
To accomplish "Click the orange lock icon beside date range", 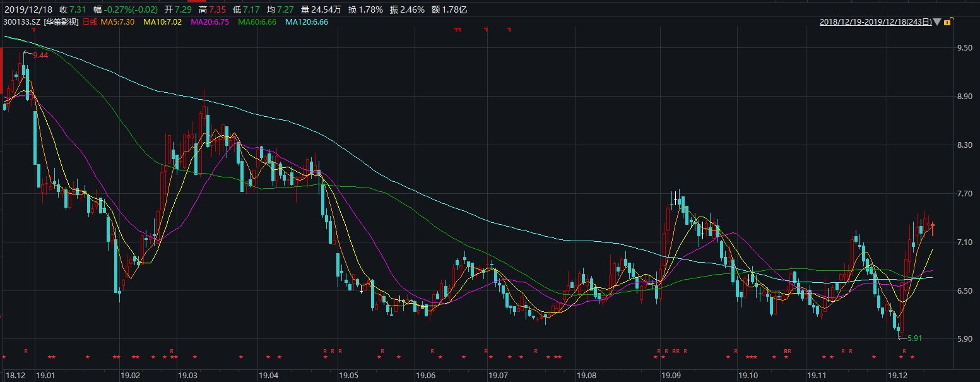I will click(947, 22).
